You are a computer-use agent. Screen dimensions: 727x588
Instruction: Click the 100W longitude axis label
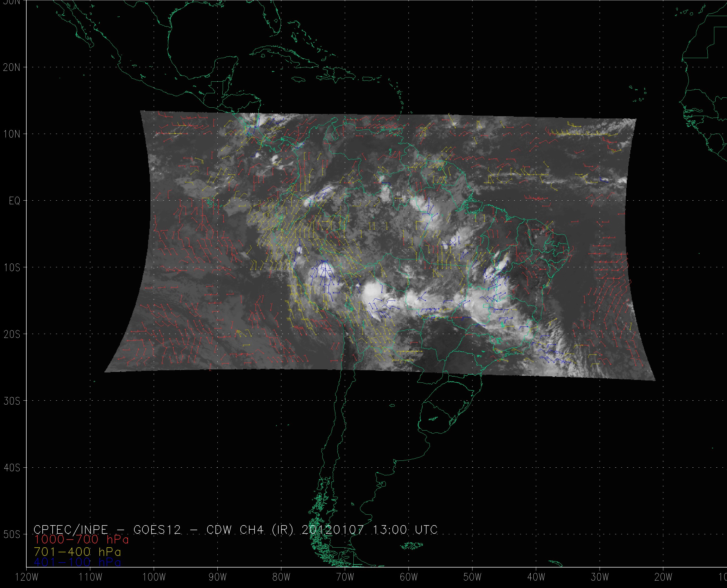click(154, 577)
